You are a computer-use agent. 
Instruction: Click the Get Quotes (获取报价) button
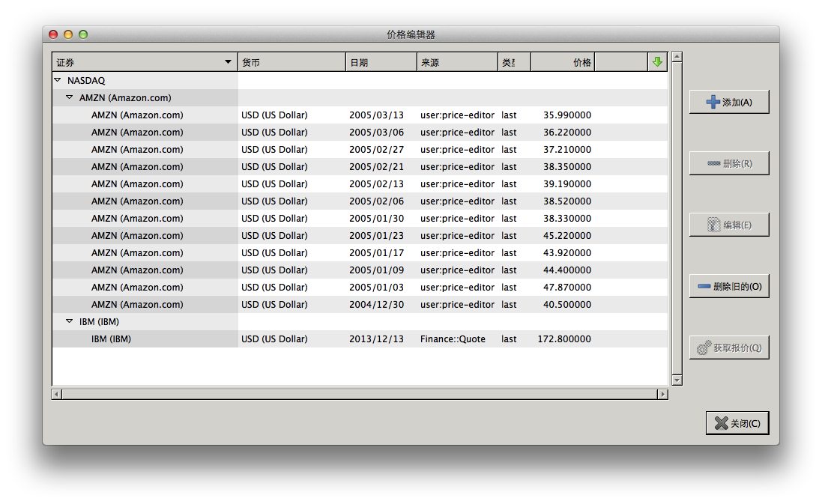point(729,347)
